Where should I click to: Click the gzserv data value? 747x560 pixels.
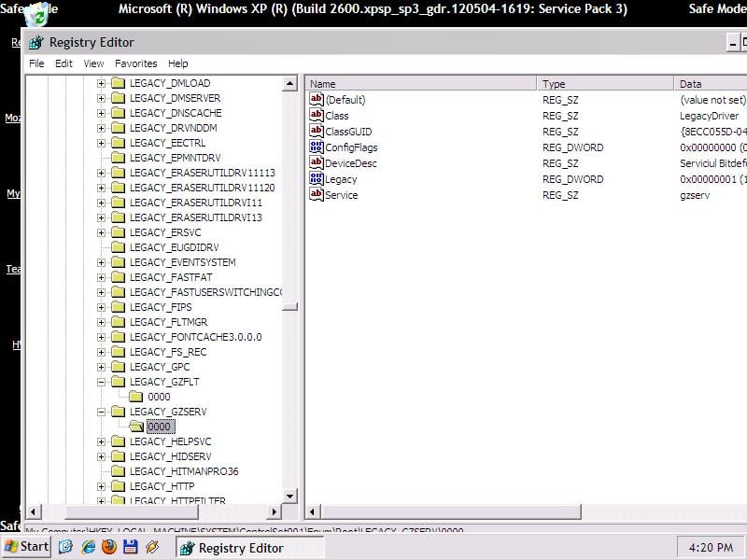pyautogui.click(x=695, y=195)
